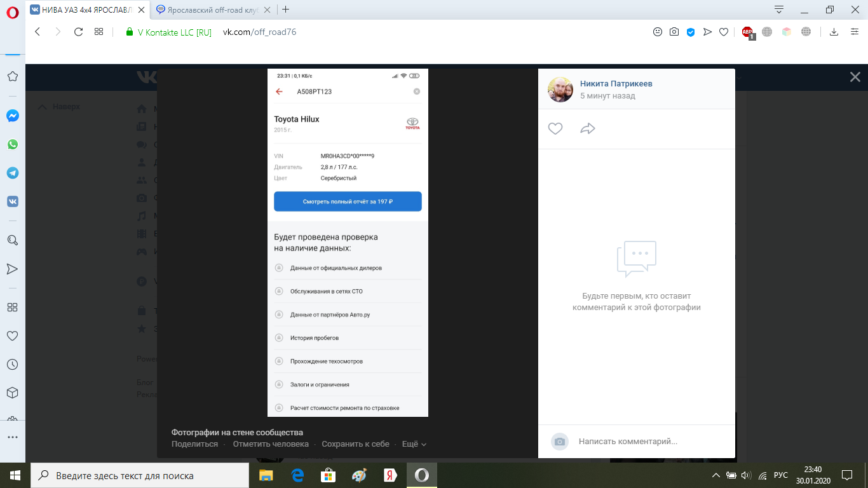This screenshot has height=488, width=868.
Task: Open History clock icon in sidebar
Action: click(13, 364)
